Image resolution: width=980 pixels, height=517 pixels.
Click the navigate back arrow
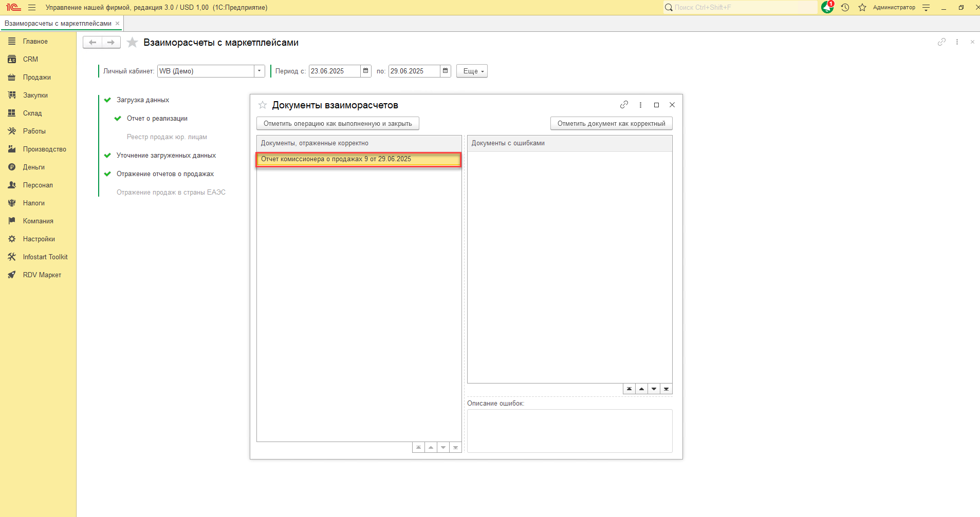point(93,43)
